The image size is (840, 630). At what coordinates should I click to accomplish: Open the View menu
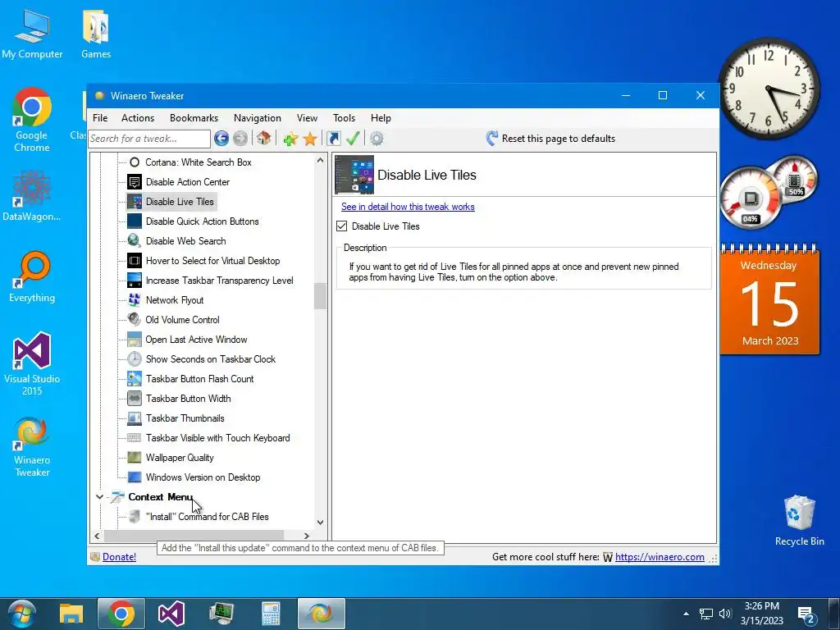pos(307,118)
